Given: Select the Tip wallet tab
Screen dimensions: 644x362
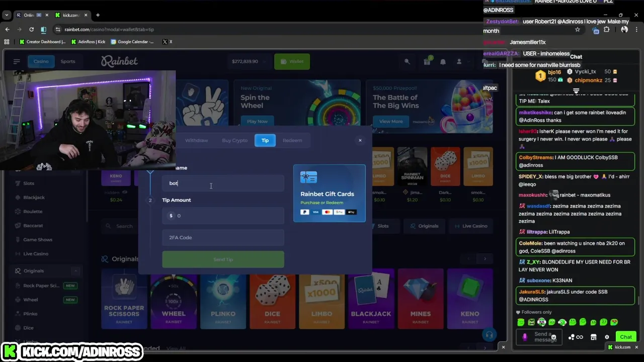Looking at the screenshot, I should (265, 140).
